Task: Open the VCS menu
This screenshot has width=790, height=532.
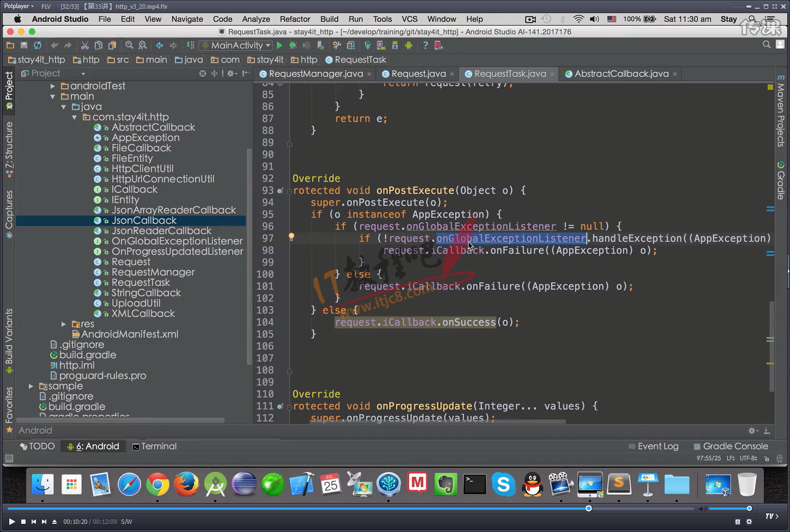Action: point(409,19)
